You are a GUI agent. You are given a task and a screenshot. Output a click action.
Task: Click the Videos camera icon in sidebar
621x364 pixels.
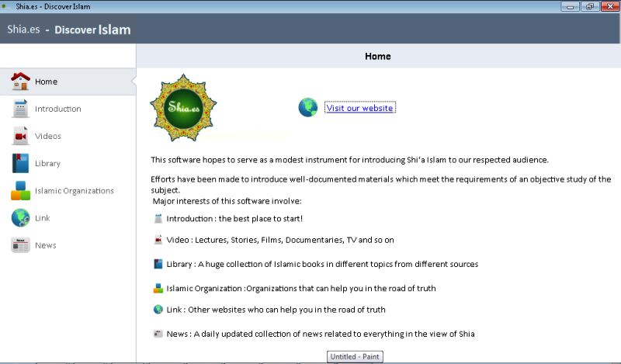pyautogui.click(x=21, y=136)
